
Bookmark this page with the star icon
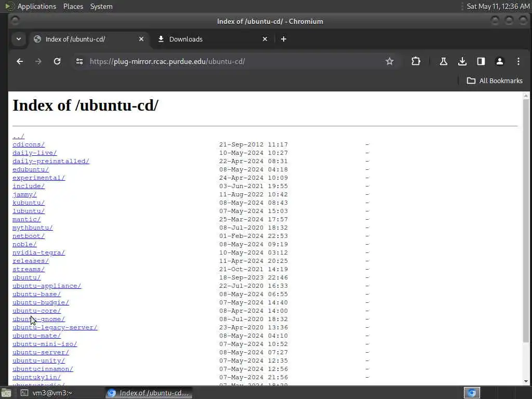tap(390, 61)
